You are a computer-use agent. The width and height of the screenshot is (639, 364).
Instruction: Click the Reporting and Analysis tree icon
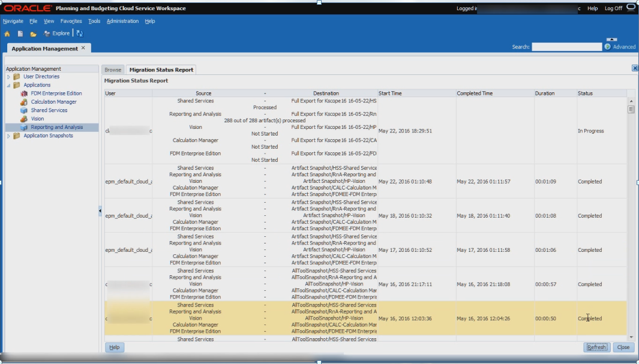pos(23,128)
